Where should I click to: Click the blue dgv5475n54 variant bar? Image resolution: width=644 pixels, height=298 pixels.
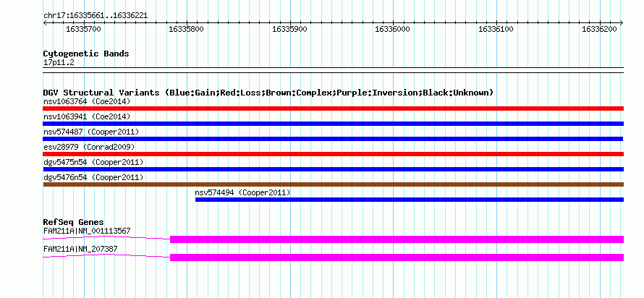tap(333, 169)
